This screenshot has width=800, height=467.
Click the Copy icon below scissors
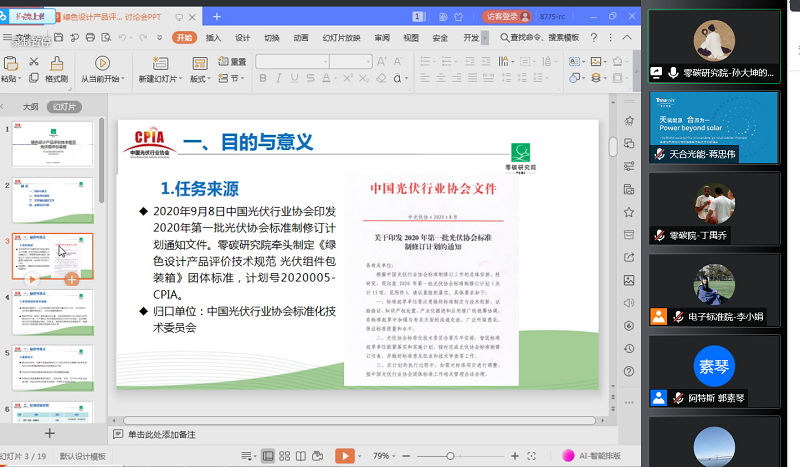[34, 78]
